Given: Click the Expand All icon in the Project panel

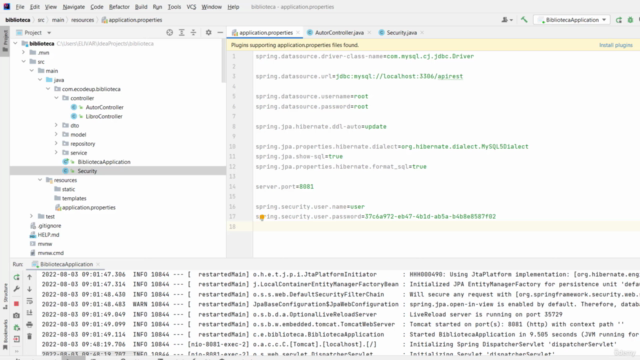Looking at the screenshot, I should tap(182, 32).
